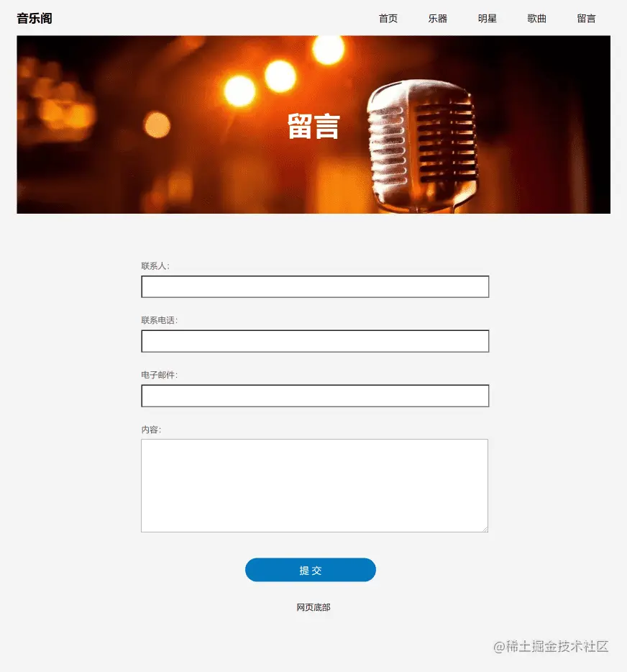The image size is (627, 672).
Task: Click the white 留言 banner heading
Action: (x=314, y=127)
